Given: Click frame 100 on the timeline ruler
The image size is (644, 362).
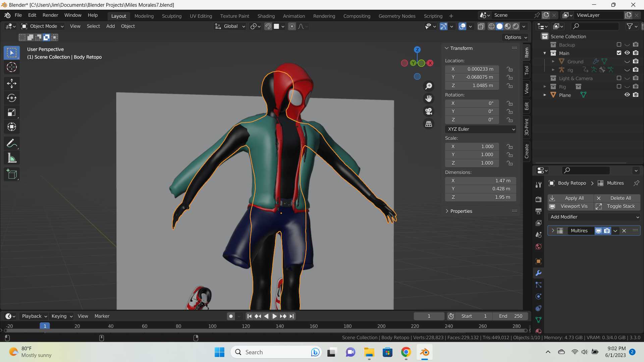Looking at the screenshot, I should (x=212, y=326).
